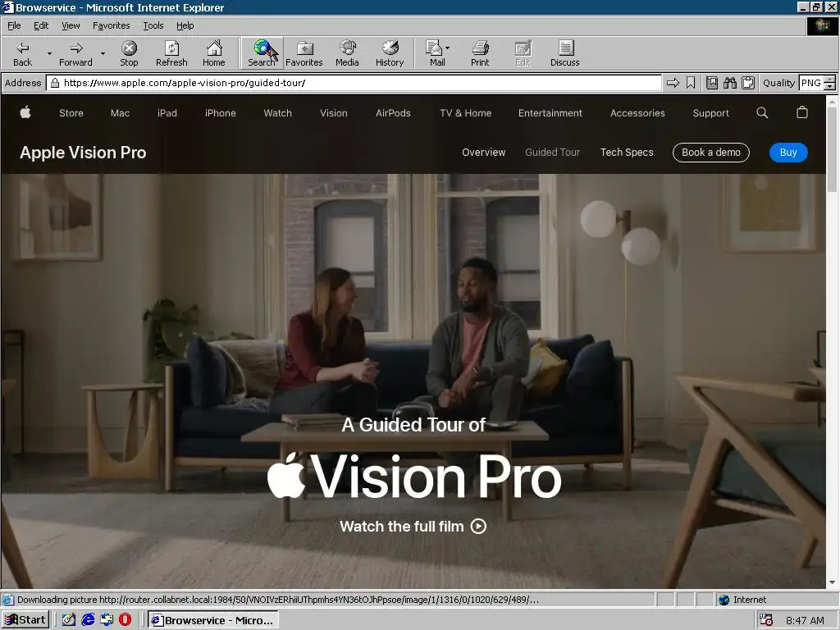Click TV & Home in navigation
Image resolution: width=840 pixels, height=630 pixels.
[x=466, y=113]
